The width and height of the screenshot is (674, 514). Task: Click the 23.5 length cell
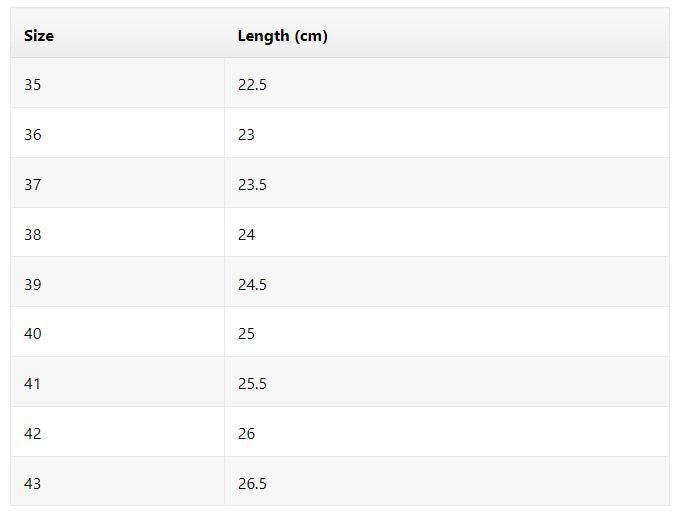(x=252, y=185)
